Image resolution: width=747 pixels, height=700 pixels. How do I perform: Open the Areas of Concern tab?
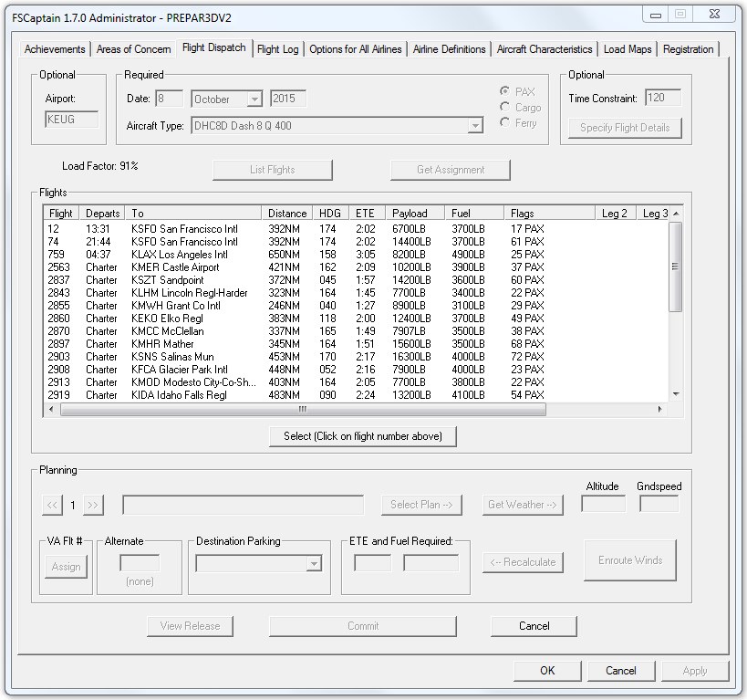(133, 49)
